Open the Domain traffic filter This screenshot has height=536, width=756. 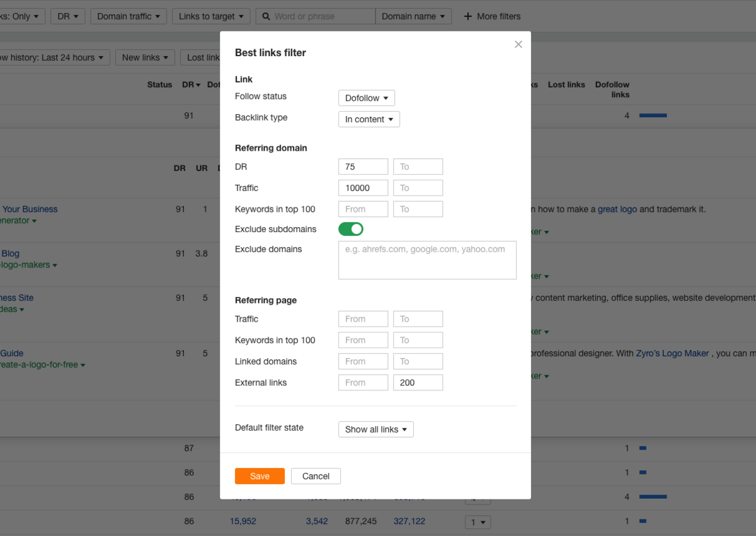[x=129, y=16]
